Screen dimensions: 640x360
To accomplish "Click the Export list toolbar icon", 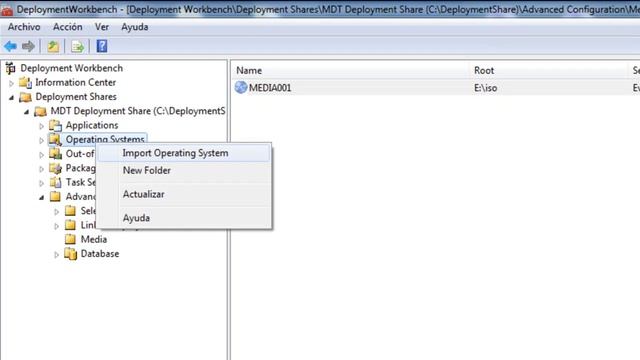I will tap(77, 47).
